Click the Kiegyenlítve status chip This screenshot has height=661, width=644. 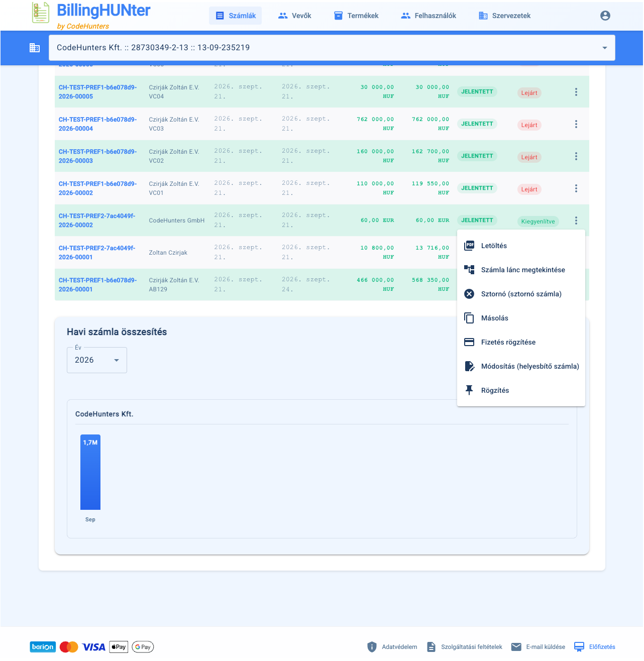coord(538,222)
